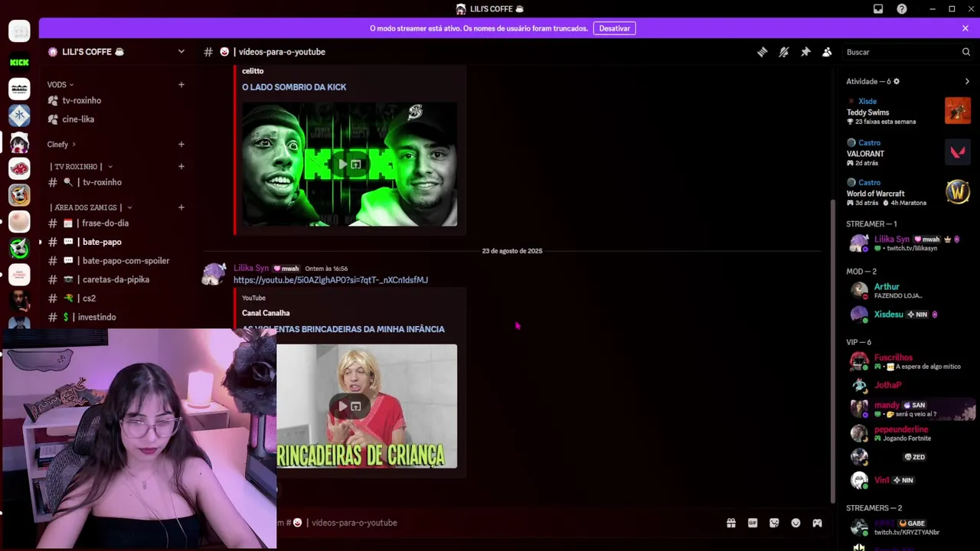Open Discord direct messages home icon

[19, 31]
